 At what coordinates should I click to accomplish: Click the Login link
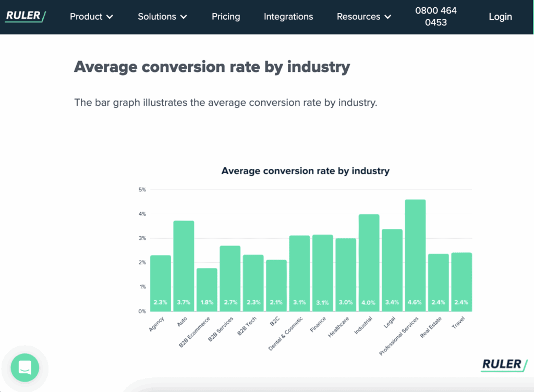[500, 16]
